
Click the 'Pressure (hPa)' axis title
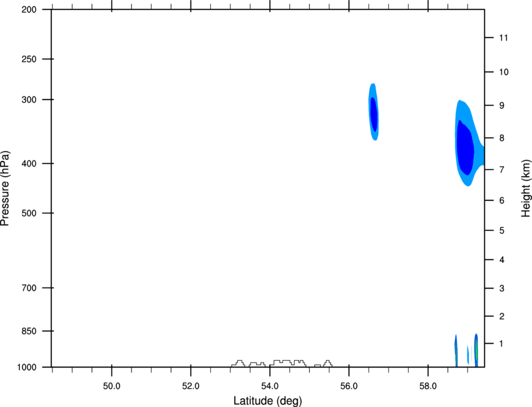coord(5,188)
